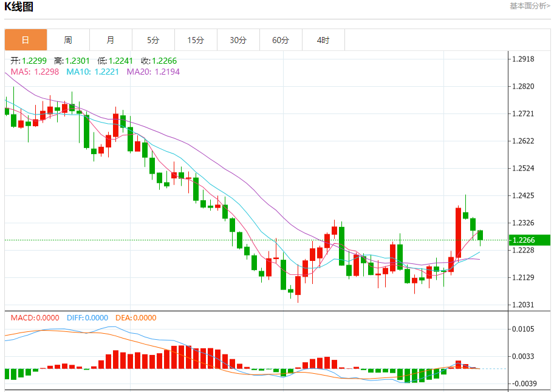The width and height of the screenshot is (554, 392).
Task: Click the 低:1.2241 low value
Action: click(x=115, y=61)
